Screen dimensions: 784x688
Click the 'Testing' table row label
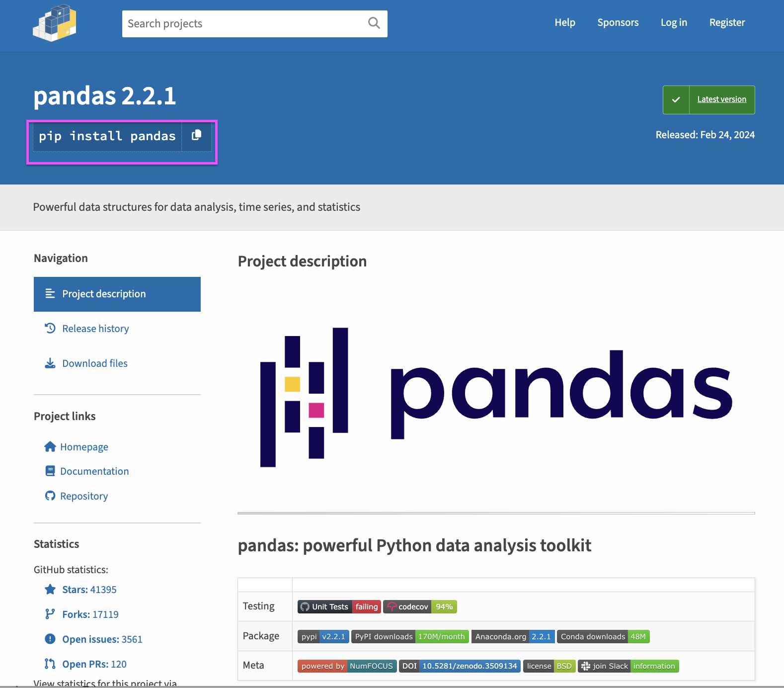pos(259,606)
